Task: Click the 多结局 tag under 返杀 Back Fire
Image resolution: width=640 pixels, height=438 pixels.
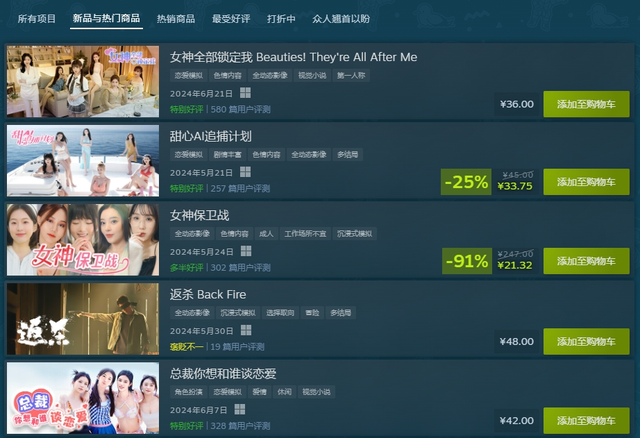Action: [341, 313]
